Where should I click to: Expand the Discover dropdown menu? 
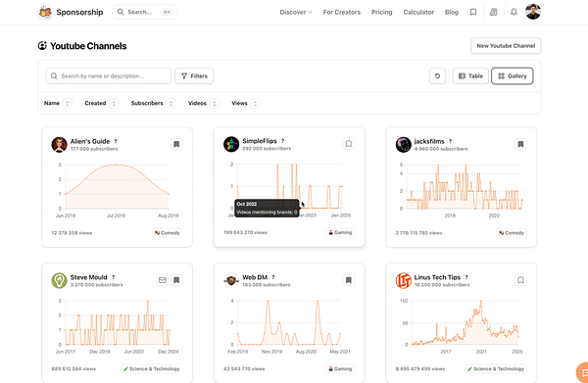(296, 13)
